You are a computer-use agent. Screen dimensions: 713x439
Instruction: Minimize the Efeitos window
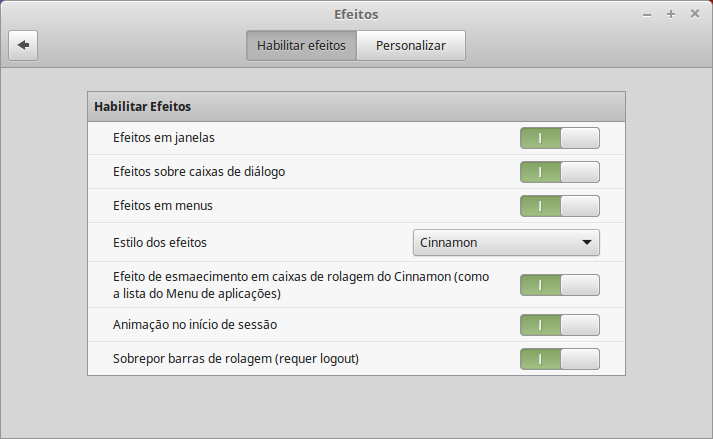[647, 14]
